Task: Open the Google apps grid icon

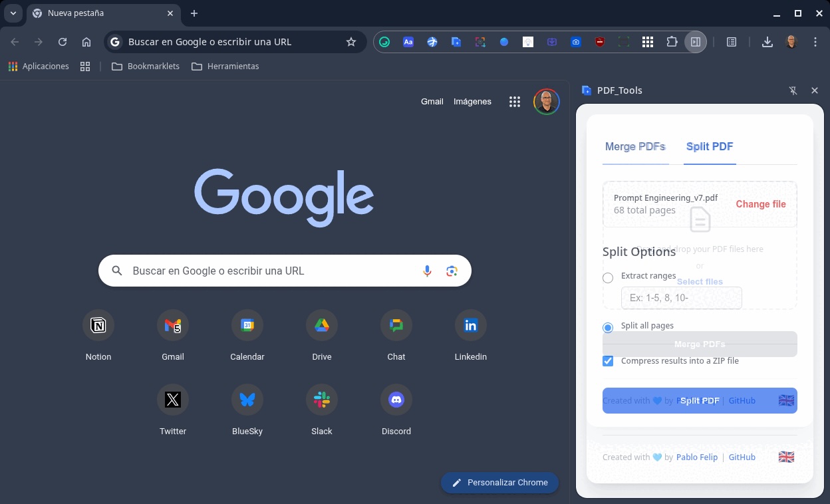Action: click(x=514, y=102)
